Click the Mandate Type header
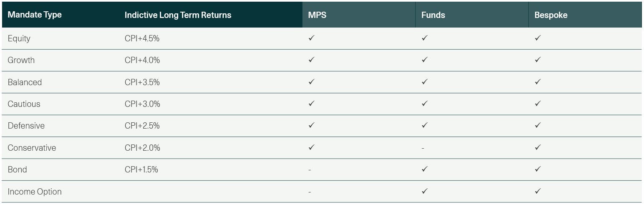 35,15
